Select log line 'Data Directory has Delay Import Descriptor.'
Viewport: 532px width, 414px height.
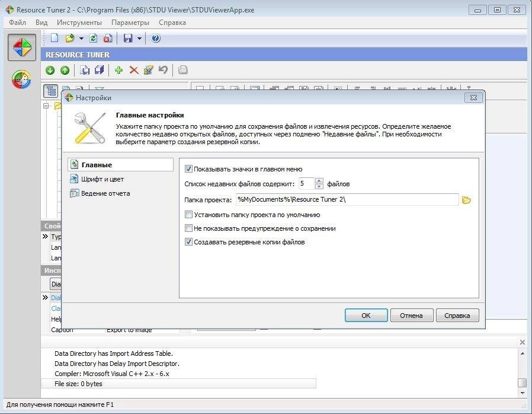coord(117,364)
